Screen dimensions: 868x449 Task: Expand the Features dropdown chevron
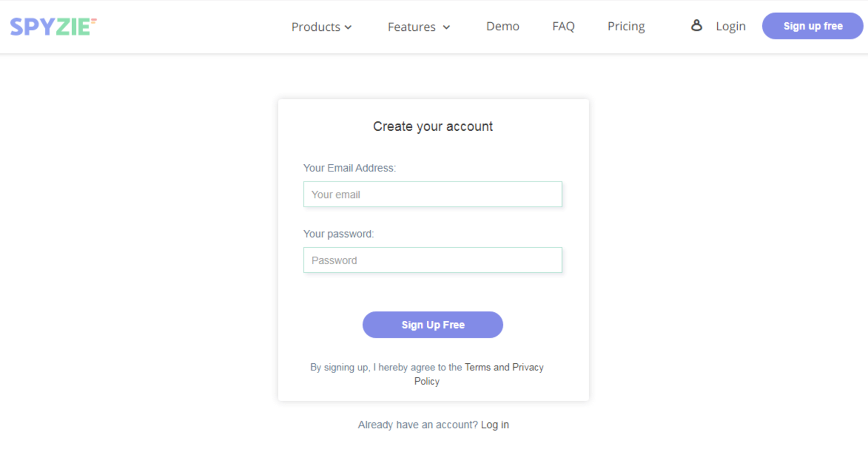click(x=446, y=27)
